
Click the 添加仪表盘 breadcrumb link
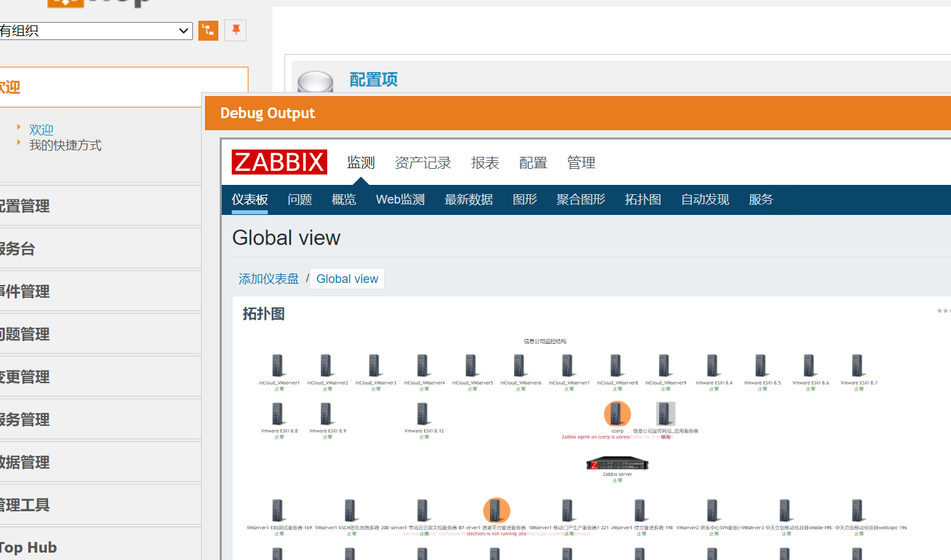pyautogui.click(x=268, y=278)
